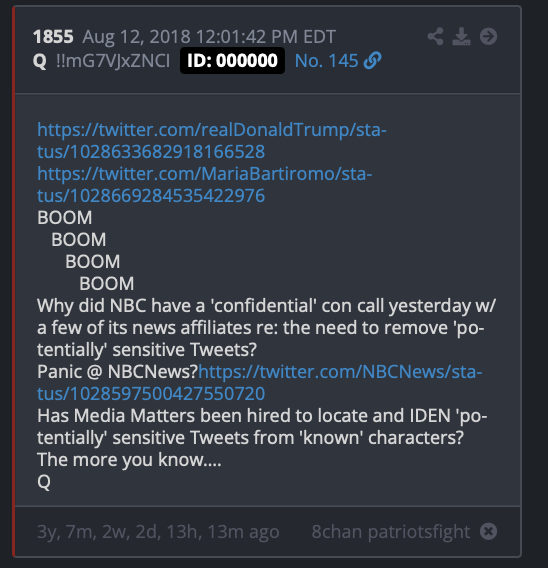Click the download icon for post 1855
This screenshot has width=548, height=568.
[461, 36]
